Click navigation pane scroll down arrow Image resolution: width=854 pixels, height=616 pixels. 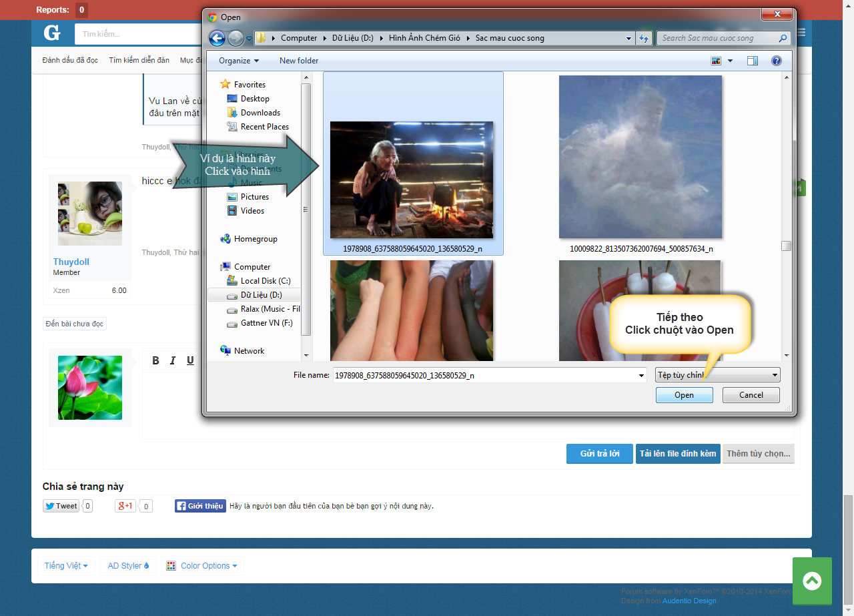(x=306, y=356)
